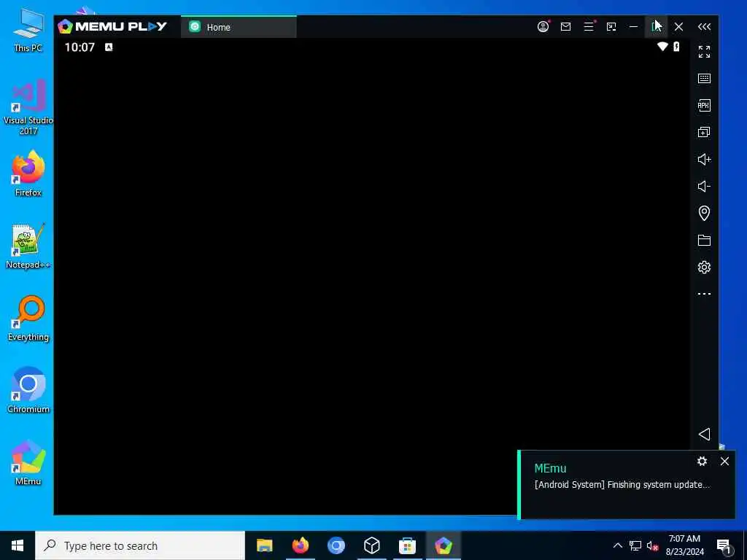The height and width of the screenshot is (560, 747).
Task: Open MEmu settings gear in sidebar
Action: tap(704, 267)
